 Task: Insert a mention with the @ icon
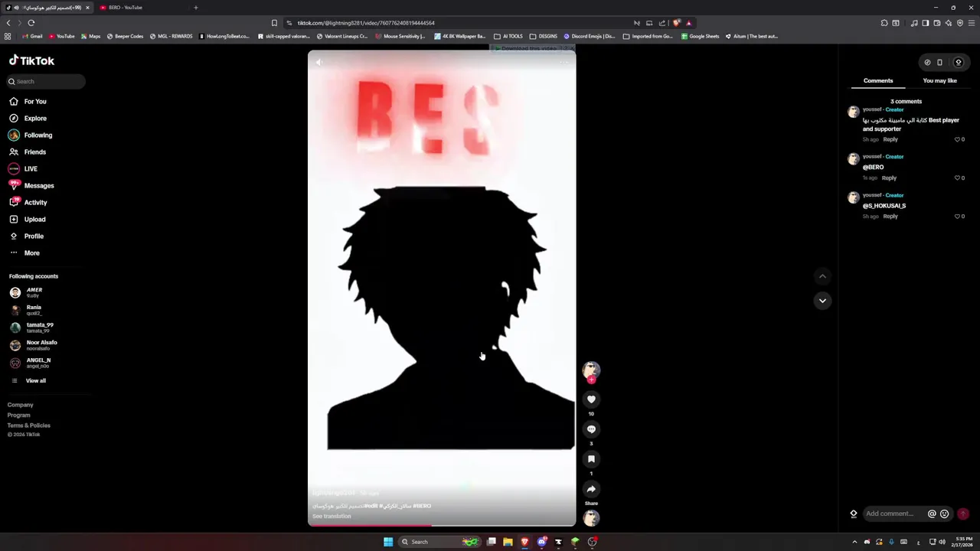932,514
